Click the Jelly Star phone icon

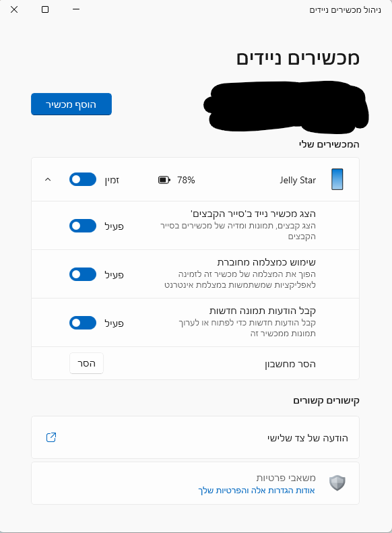(337, 179)
